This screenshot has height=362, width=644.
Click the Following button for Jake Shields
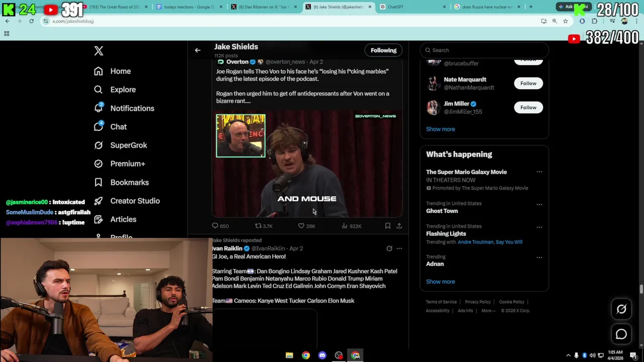383,50
